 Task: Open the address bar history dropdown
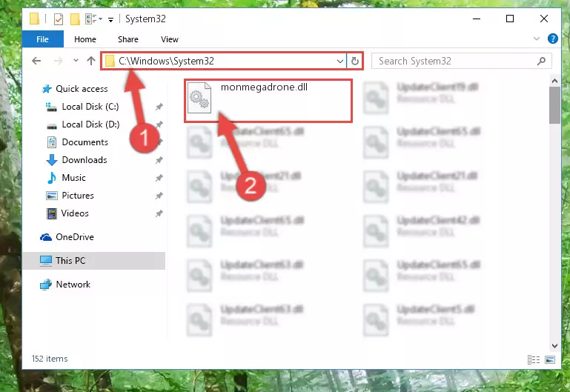(x=340, y=61)
